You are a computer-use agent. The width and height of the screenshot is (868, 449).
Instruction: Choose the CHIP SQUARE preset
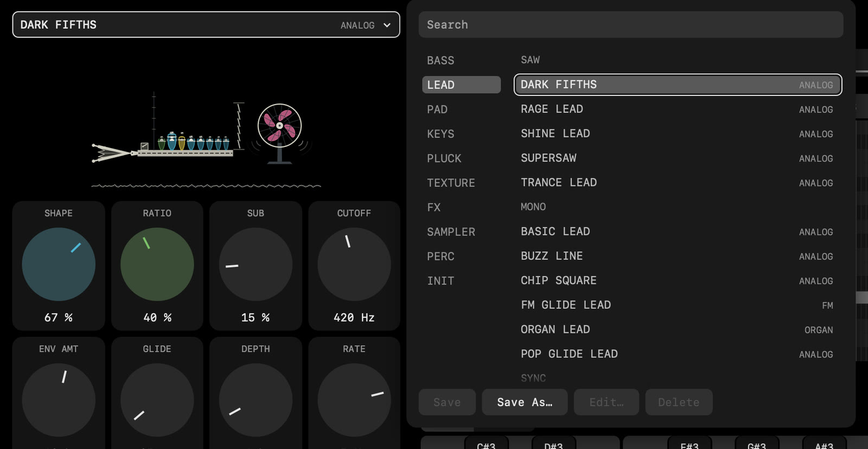678,280
